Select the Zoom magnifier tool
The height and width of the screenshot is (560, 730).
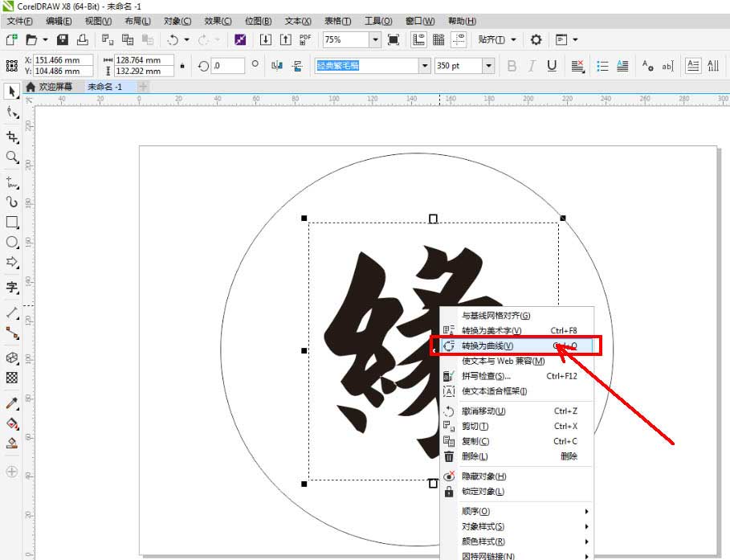pos(12,157)
